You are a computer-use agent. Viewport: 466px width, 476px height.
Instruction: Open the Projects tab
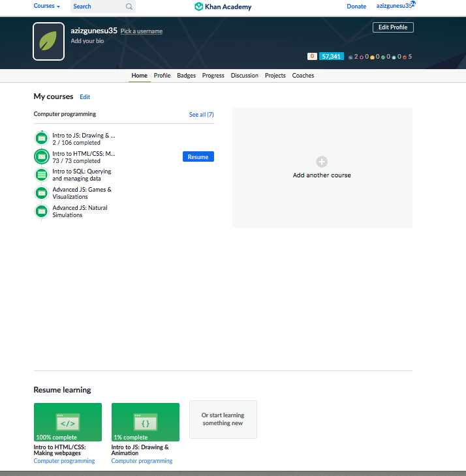(275, 75)
